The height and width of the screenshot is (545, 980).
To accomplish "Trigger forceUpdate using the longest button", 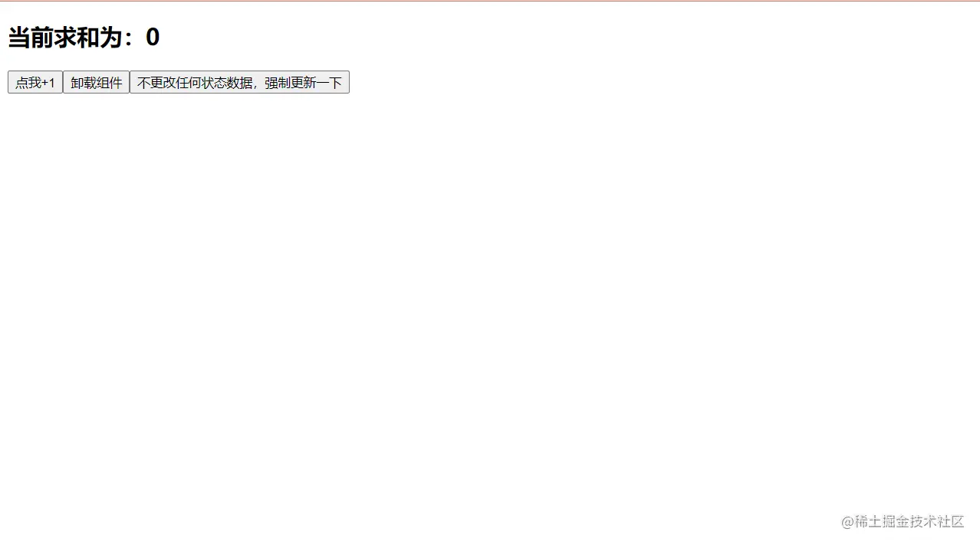I will click(239, 82).
